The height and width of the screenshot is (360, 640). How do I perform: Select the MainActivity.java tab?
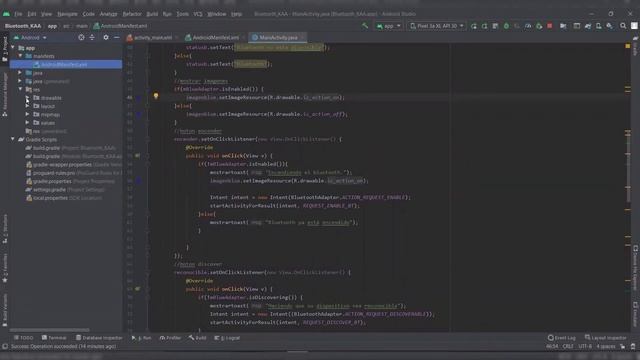click(x=278, y=38)
